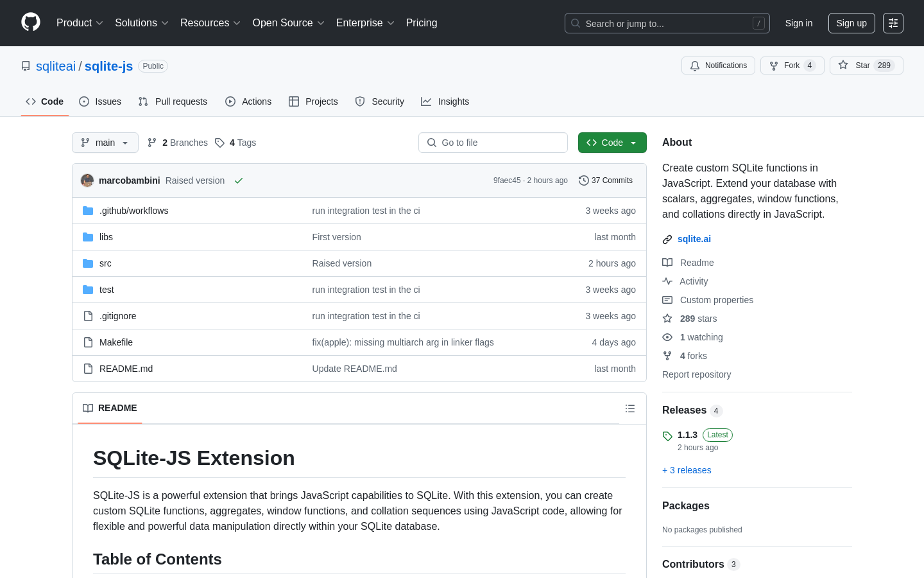
Task: Click the Sign up button
Action: (851, 23)
